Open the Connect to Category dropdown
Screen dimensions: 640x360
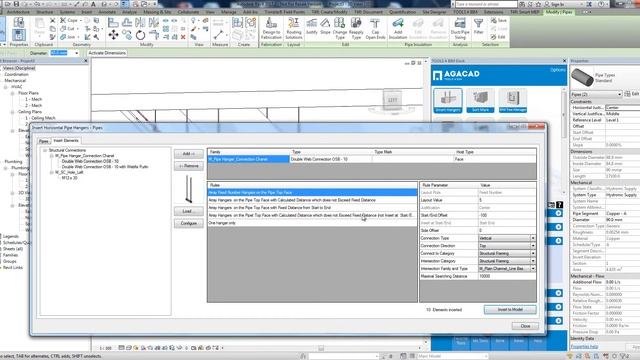click(x=533, y=253)
